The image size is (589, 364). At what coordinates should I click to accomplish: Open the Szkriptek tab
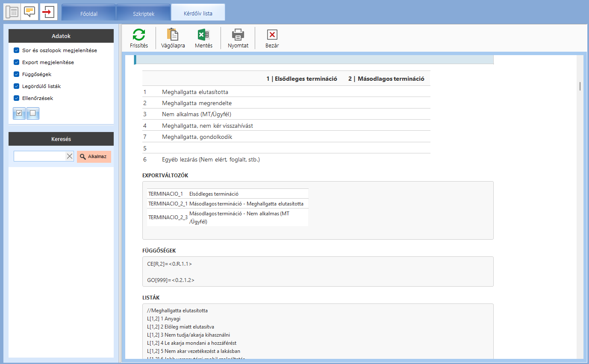(x=143, y=14)
